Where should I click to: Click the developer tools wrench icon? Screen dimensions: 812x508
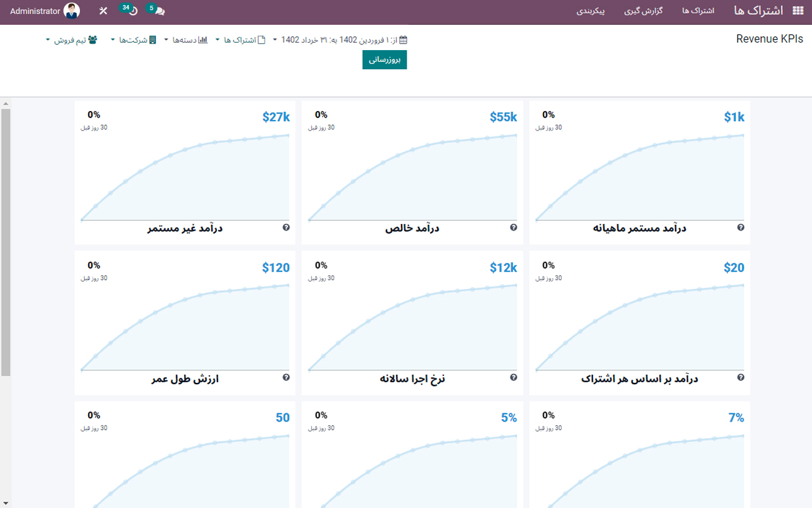(103, 11)
